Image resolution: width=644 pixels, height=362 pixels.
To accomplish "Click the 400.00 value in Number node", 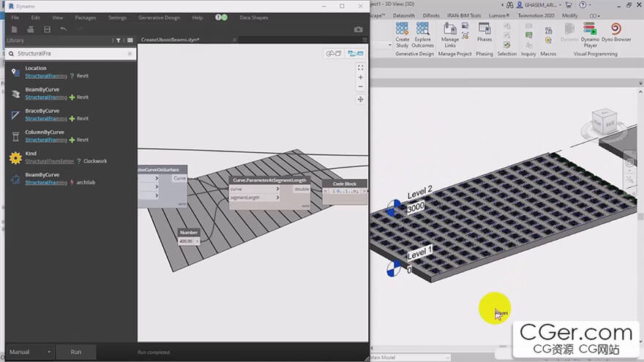I will pos(186,241).
